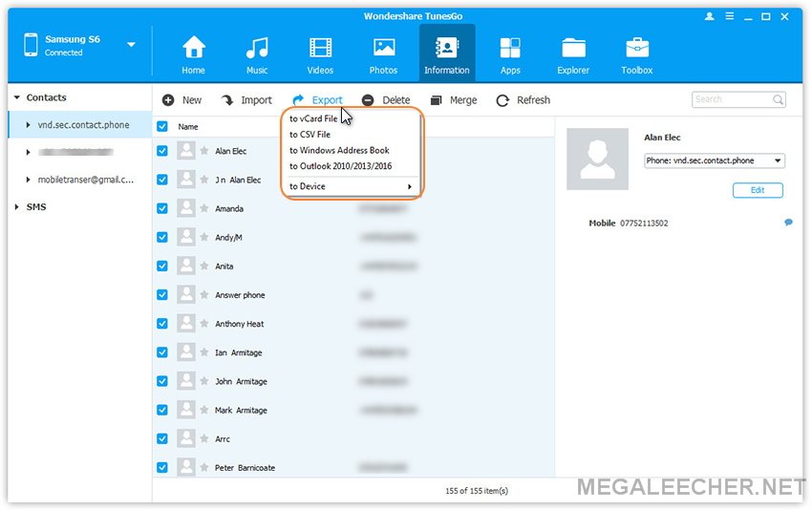Uncheck the Mark Armitage checkbox

coord(162,410)
